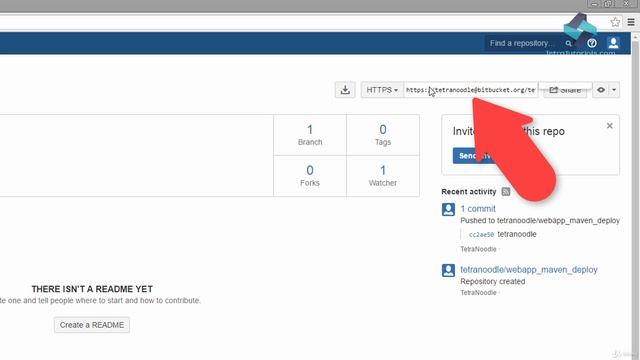This screenshot has height=360, width=640.
Task: Select the clone URL text field
Action: click(471, 90)
